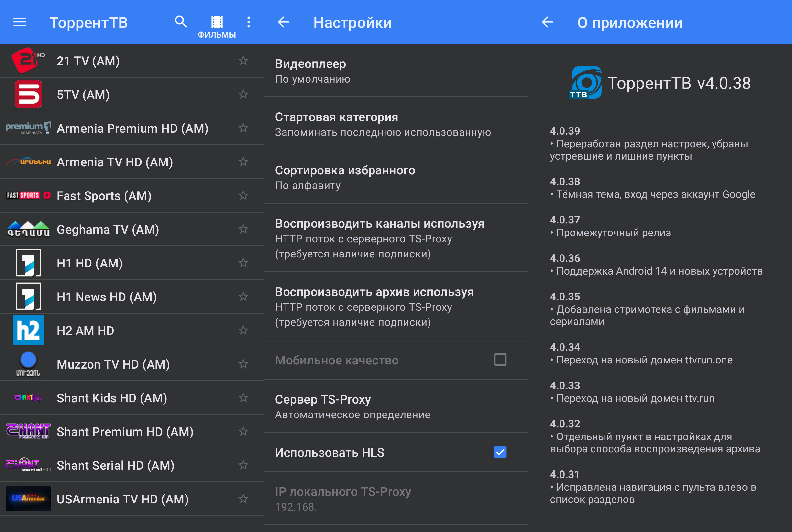792x532 pixels.
Task: Open channel search
Action: pos(181,22)
